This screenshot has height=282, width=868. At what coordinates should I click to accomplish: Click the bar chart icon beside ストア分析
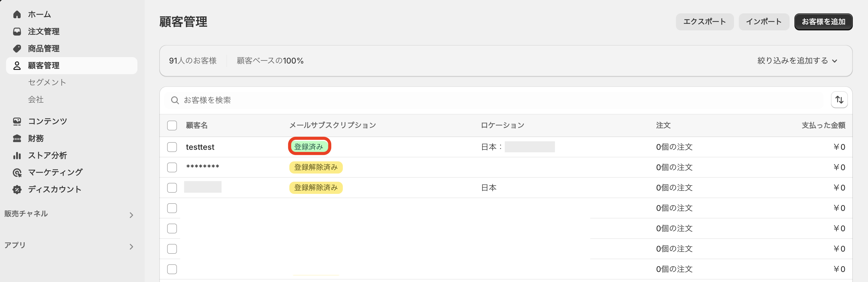point(17,155)
